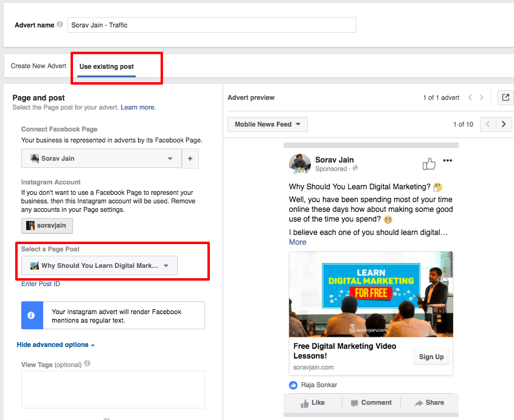Select the Use existing post tab
The image size is (514, 420).
tap(106, 66)
